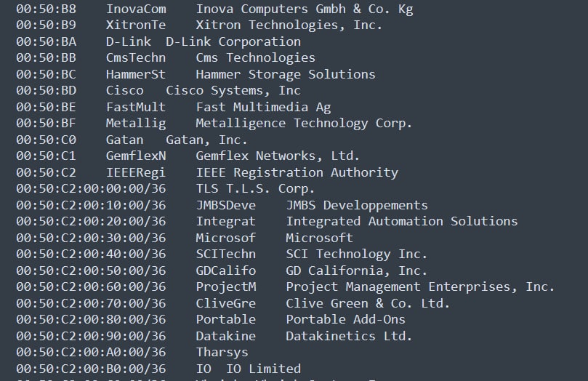
Task: Select the Gemflex Networks, Ltd. entry
Action: coord(278,156)
